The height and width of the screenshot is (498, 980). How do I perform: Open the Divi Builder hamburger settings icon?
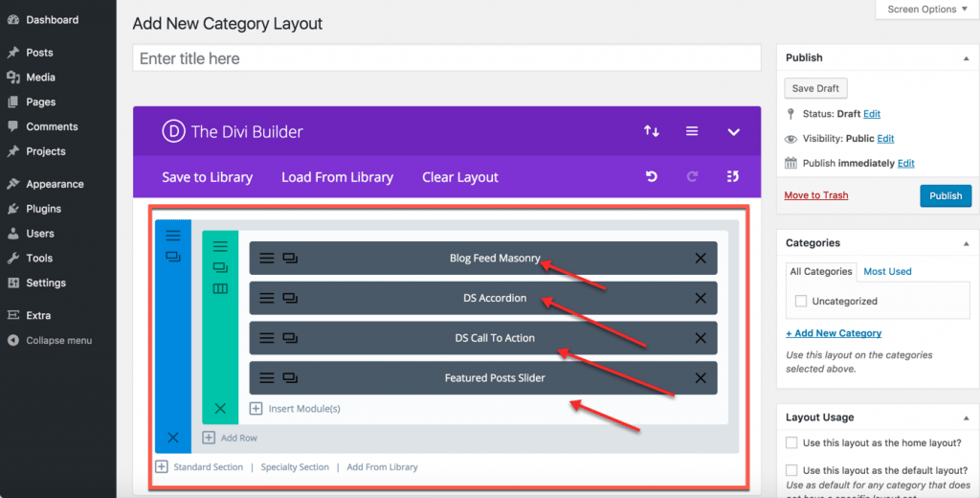[x=692, y=131]
